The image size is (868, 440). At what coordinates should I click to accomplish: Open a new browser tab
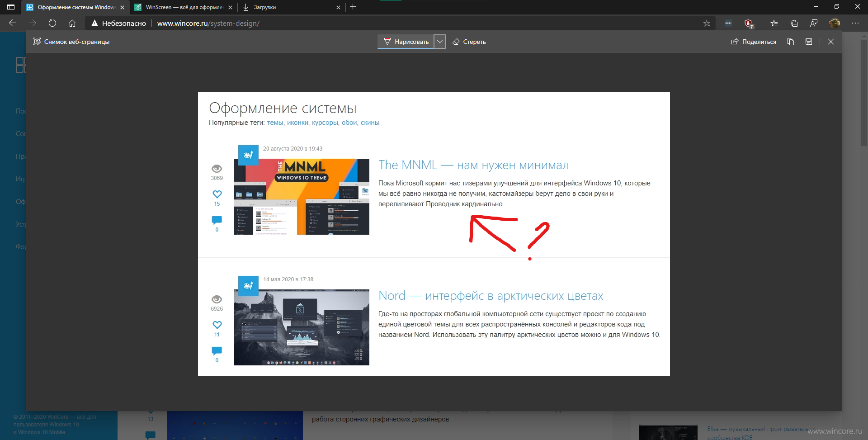pyautogui.click(x=353, y=7)
